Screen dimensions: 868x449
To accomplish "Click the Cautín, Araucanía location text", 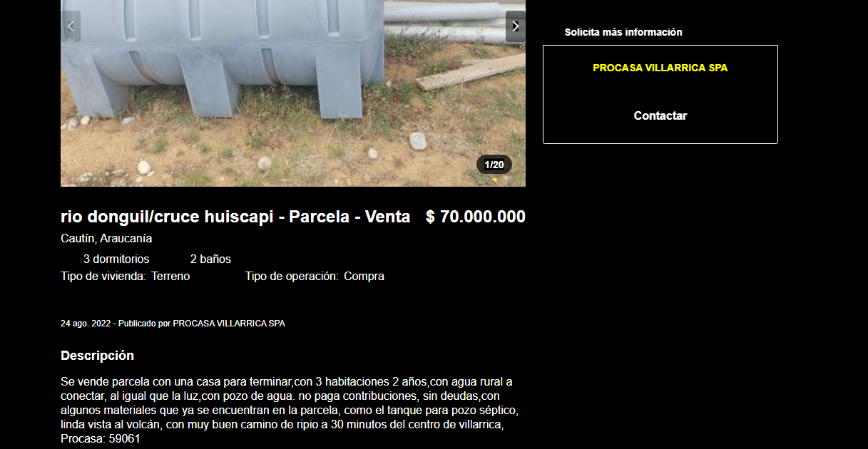I will coord(106,239).
